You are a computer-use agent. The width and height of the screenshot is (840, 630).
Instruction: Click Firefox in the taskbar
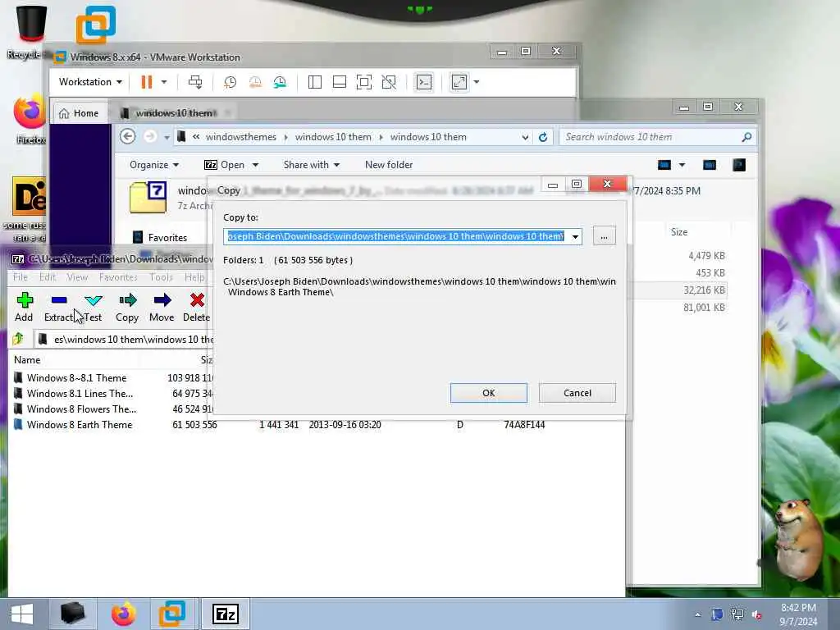(x=123, y=614)
